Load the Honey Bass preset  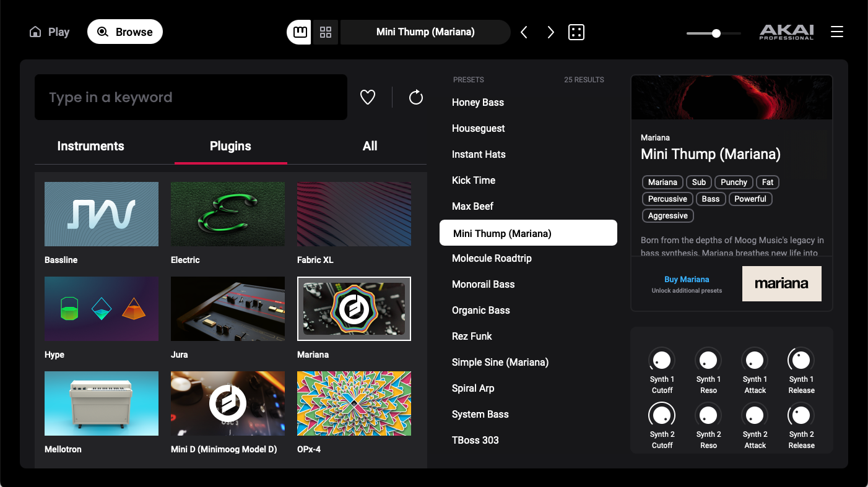click(478, 102)
